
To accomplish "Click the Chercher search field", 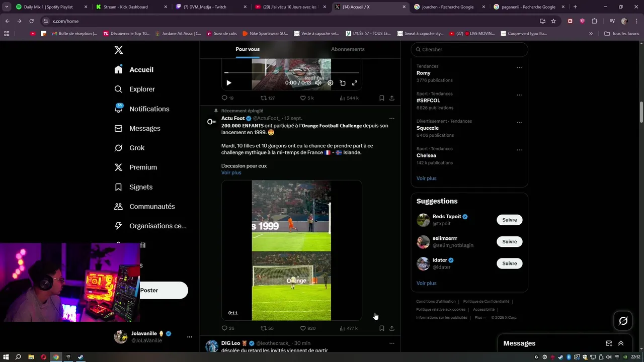I will 469,49.
